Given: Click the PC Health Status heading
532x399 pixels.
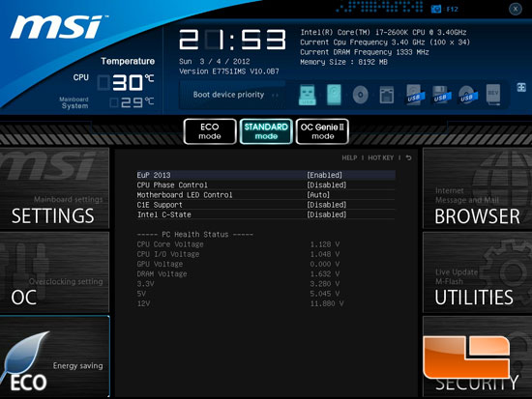Looking at the screenshot, I should click(195, 235).
